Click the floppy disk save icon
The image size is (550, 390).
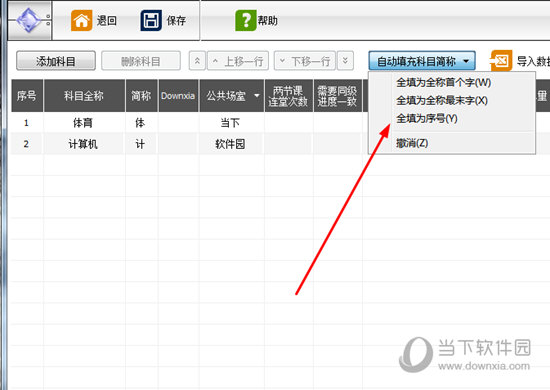tap(151, 20)
